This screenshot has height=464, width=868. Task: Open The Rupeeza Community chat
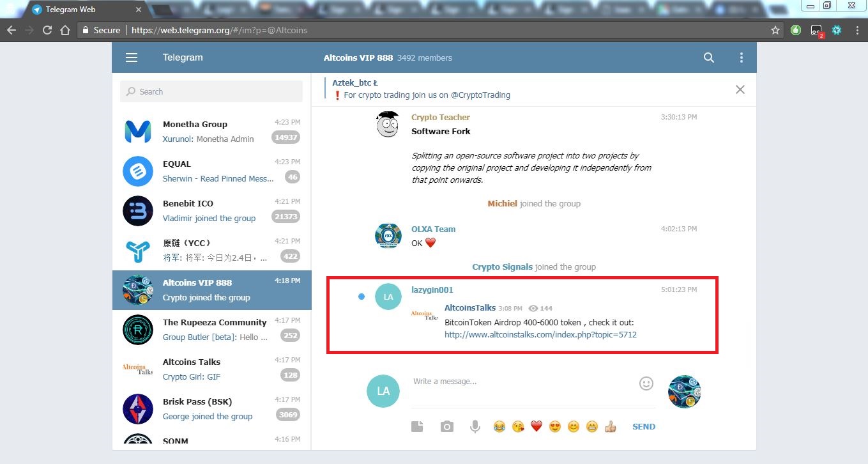pos(211,330)
